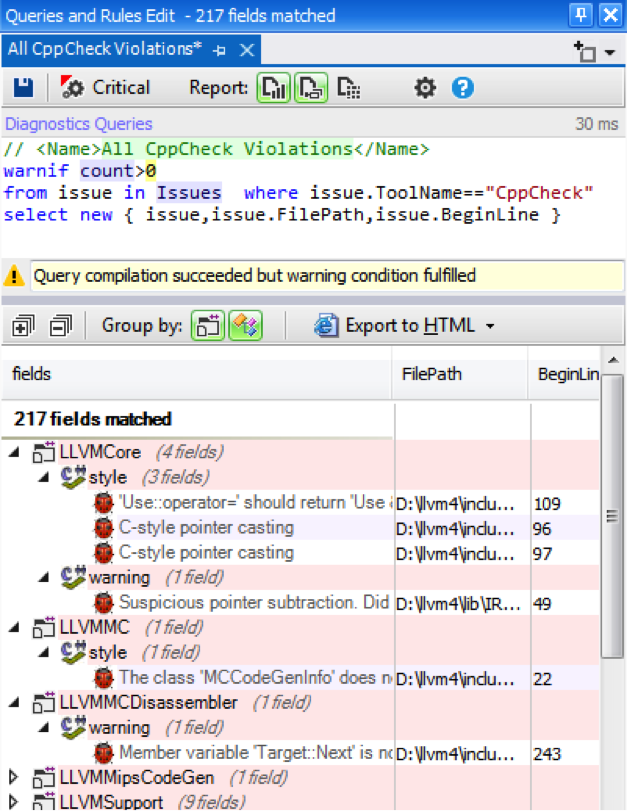Expand the LLVMMipsCodeGen group
The image size is (628, 811).
[14, 777]
